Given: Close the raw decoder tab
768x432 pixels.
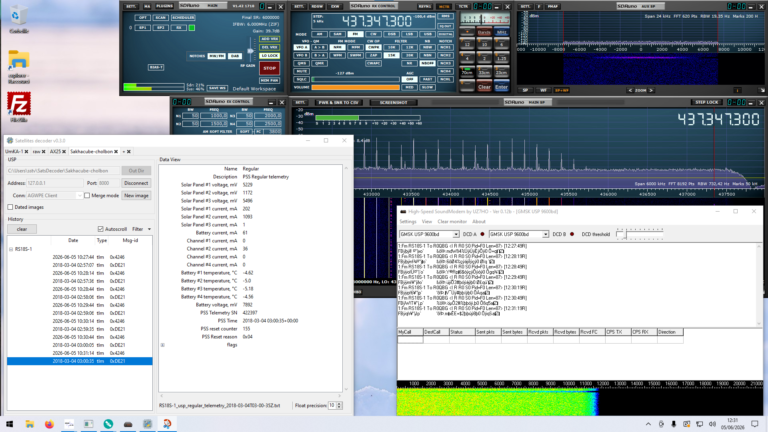Looking at the screenshot, I should (44, 152).
